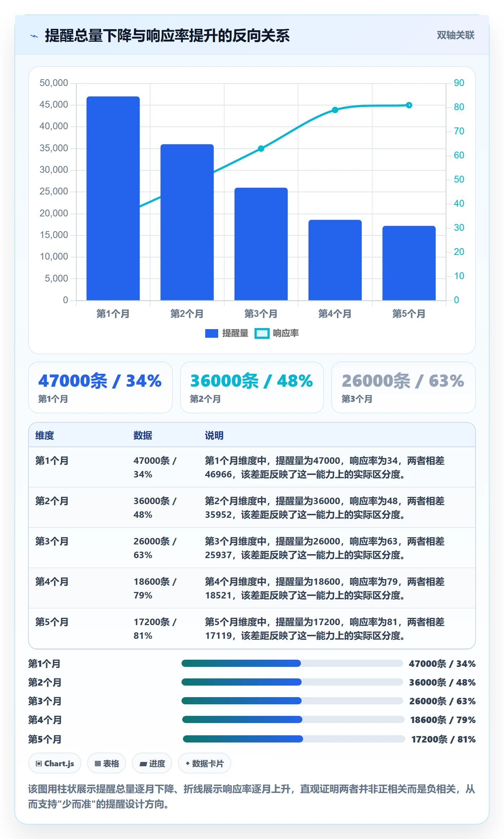Screen dimensions: 504x839
Task: Select the 47000条 / 34% stat card
Action: (100, 387)
